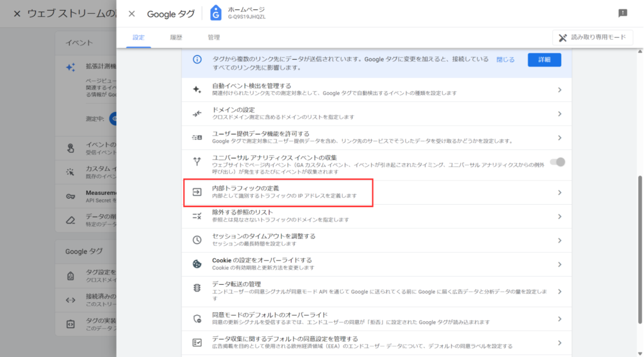
Task: Open ドメインの設定 setting title
Action: [233, 109]
